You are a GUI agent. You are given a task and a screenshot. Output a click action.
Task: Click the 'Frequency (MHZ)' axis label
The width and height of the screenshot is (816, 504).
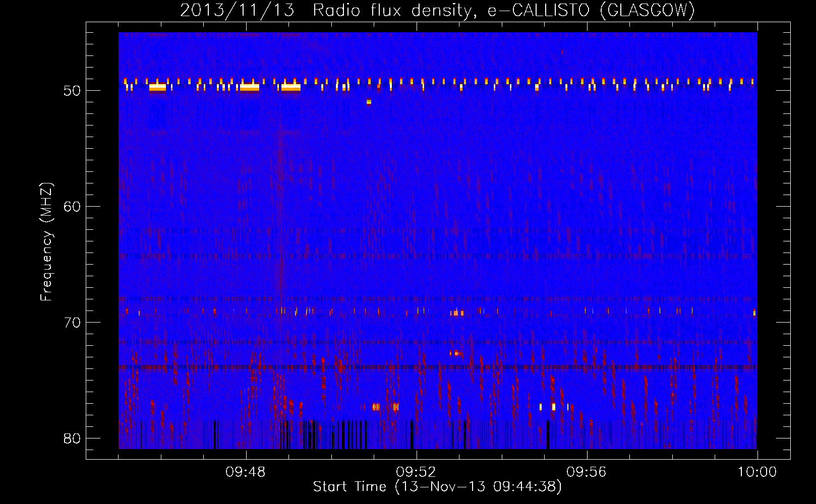pyautogui.click(x=46, y=242)
